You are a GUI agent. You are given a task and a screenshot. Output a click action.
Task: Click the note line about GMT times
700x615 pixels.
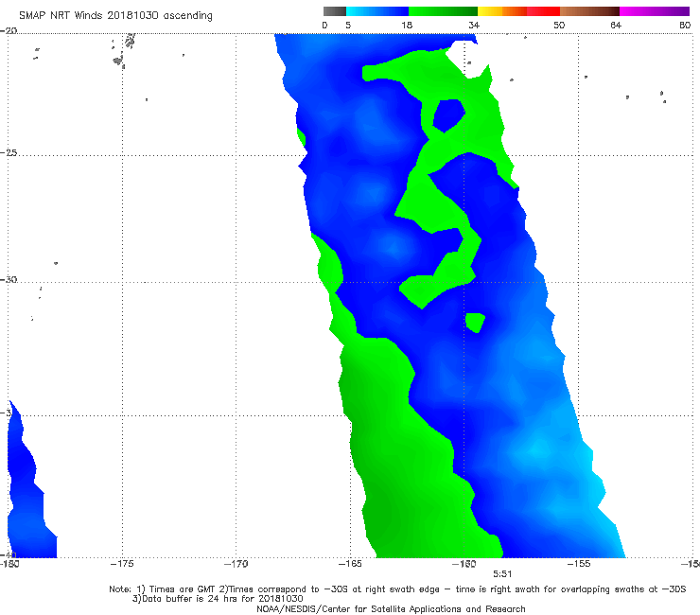point(397,589)
